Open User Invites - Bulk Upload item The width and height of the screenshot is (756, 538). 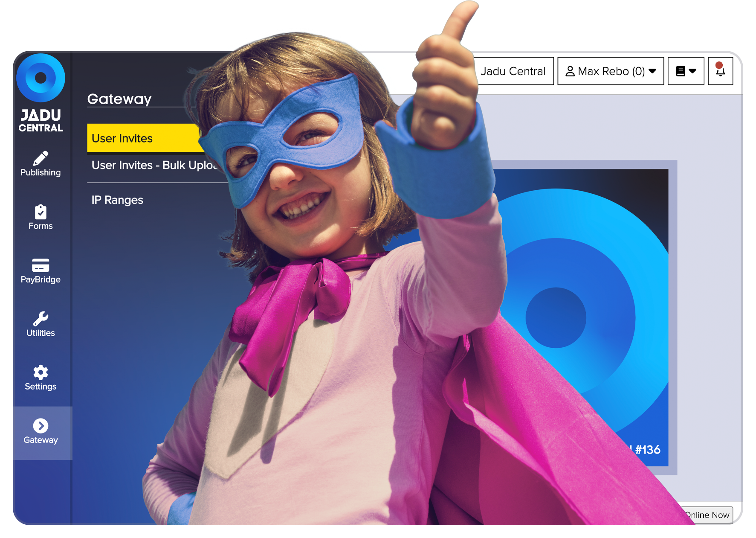(154, 166)
